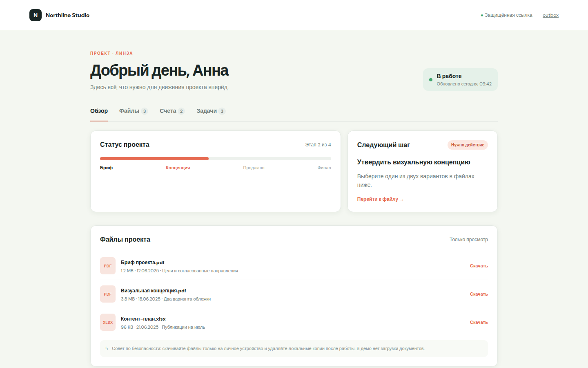
Task: Download Бриф проекта.pdf via Скачать
Action: pyautogui.click(x=479, y=266)
